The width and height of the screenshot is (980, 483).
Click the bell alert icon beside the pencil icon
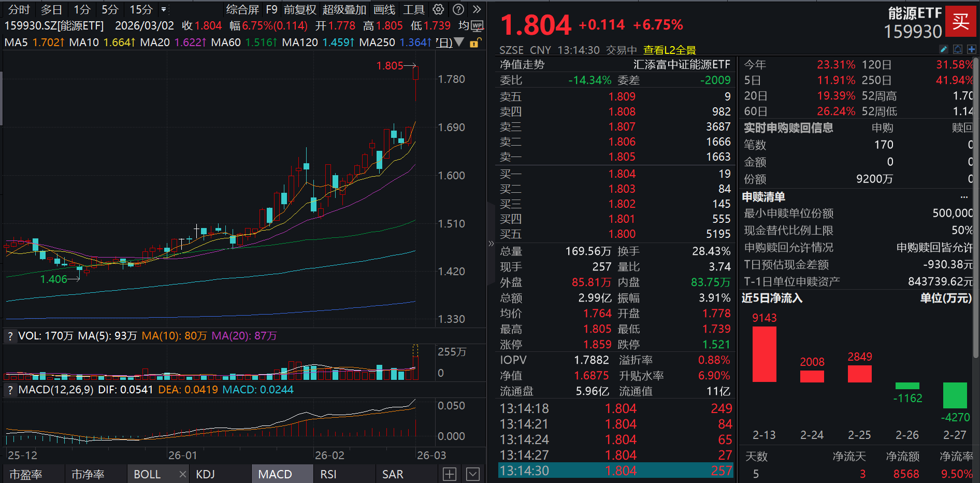click(958, 49)
